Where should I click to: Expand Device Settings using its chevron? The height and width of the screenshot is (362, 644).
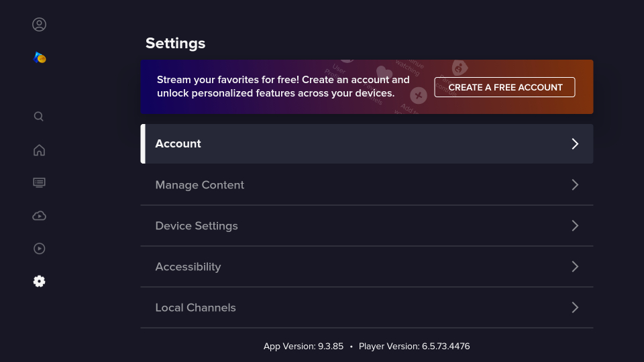574,226
